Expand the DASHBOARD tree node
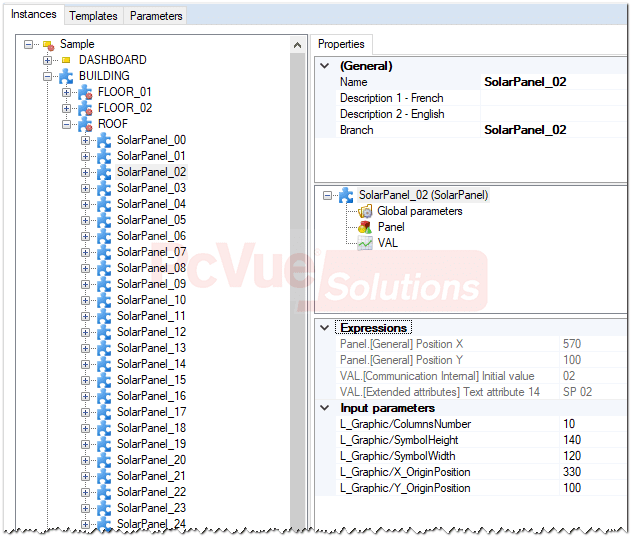Screen dimensions: 631x543 tap(47, 60)
